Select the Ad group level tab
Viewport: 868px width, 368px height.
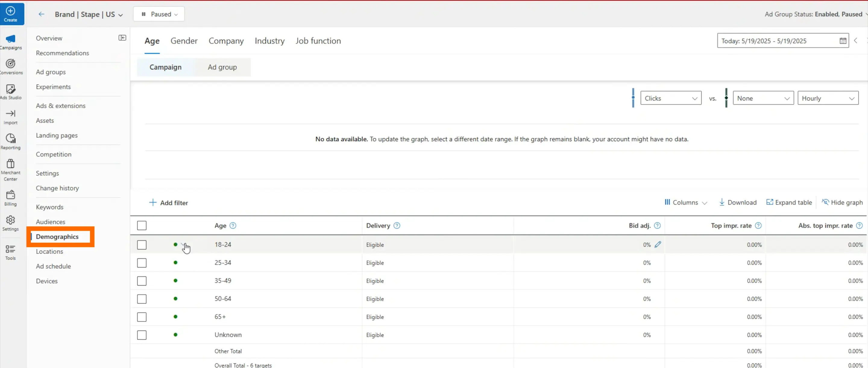[222, 67]
